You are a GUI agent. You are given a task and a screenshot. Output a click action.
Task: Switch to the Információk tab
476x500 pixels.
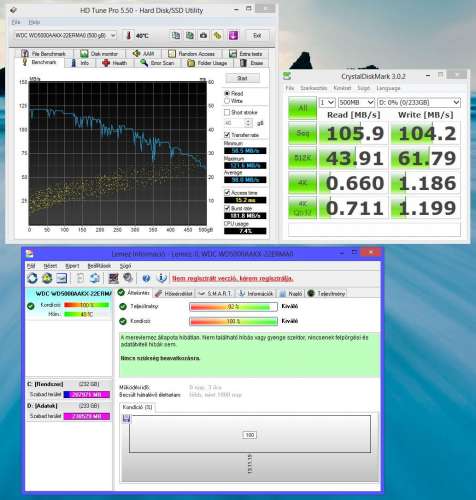tap(256, 293)
